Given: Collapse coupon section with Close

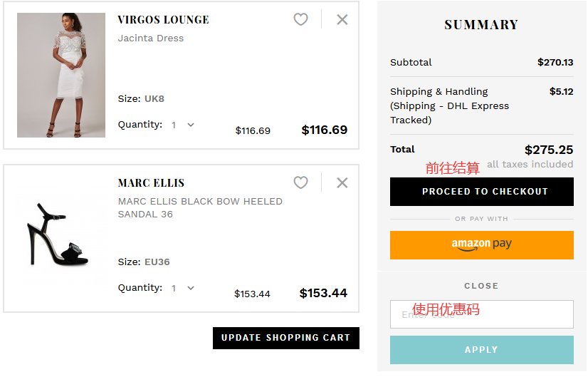Looking at the screenshot, I should [481, 286].
